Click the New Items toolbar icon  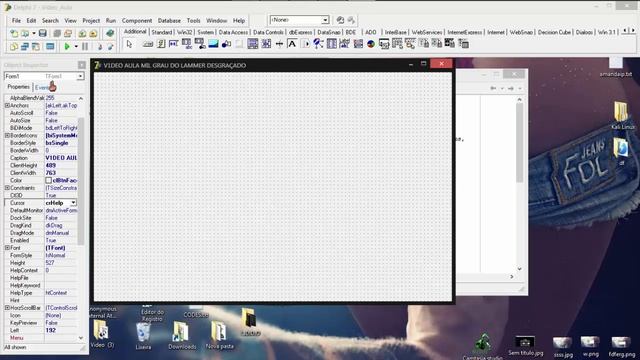(14, 33)
